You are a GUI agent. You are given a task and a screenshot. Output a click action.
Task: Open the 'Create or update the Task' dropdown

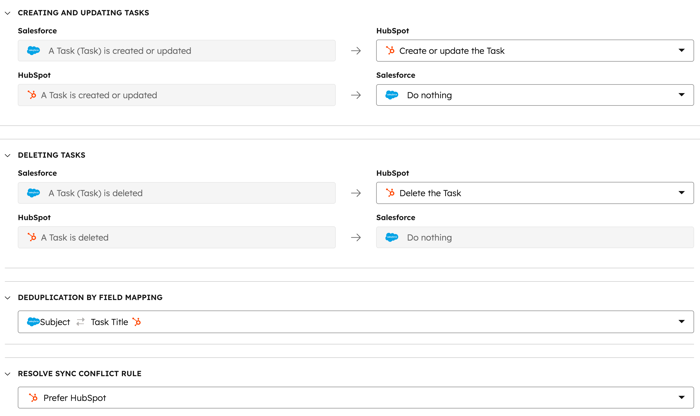click(535, 50)
